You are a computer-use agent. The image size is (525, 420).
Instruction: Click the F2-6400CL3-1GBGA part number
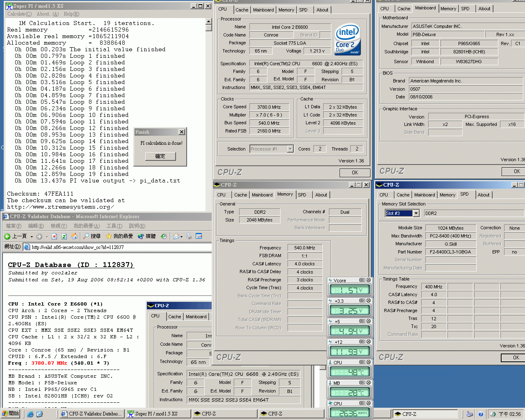pos(451,252)
